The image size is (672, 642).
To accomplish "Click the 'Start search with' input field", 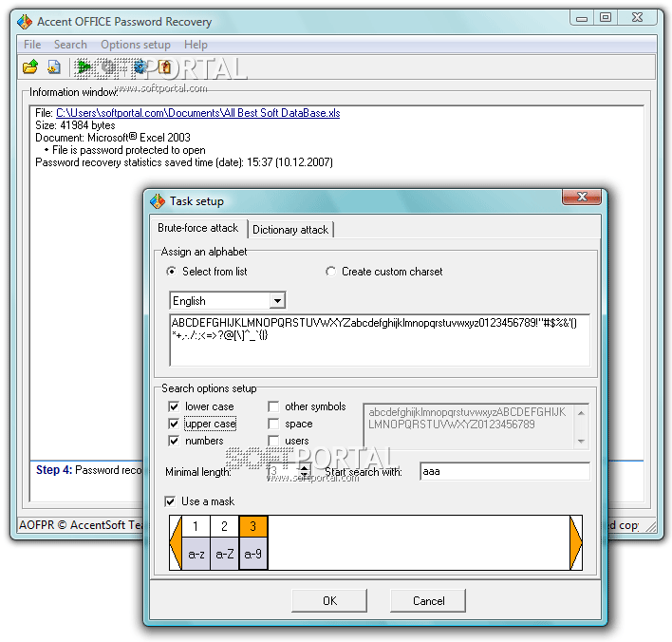I will [x=505, y=471].
